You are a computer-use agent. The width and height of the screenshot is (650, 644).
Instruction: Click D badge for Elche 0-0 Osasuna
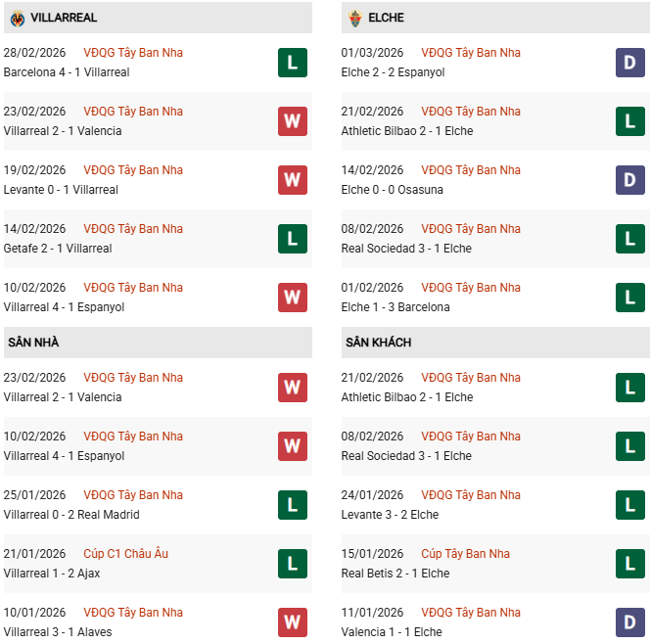tap(629, 180)
